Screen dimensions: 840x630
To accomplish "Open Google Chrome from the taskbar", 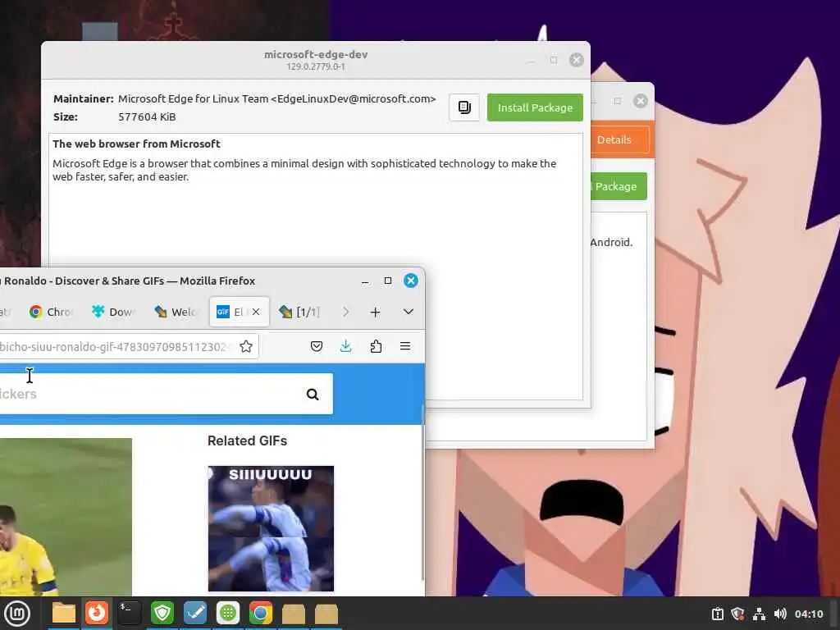I will point(260,614).
